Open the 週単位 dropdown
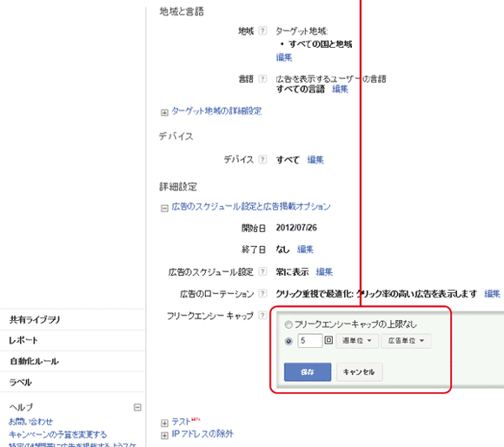Viewport: 504px width, 447px height. [357, 341]
